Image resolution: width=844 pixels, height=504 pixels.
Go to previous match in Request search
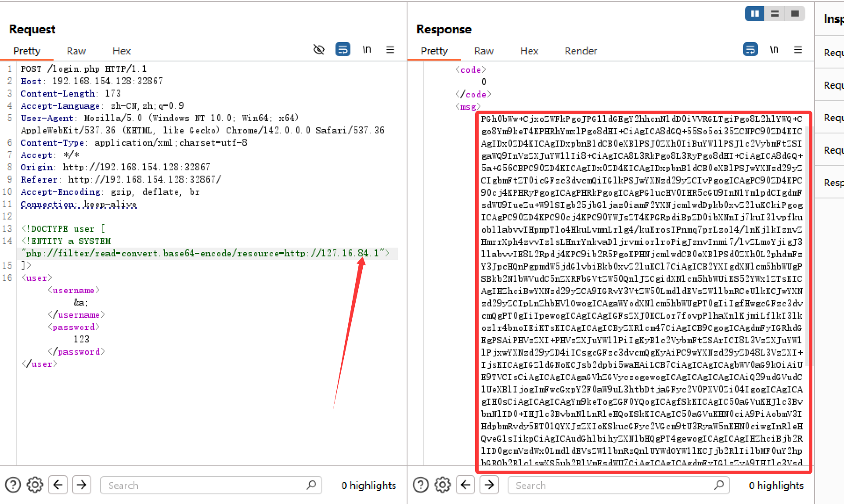coord(58,485)
